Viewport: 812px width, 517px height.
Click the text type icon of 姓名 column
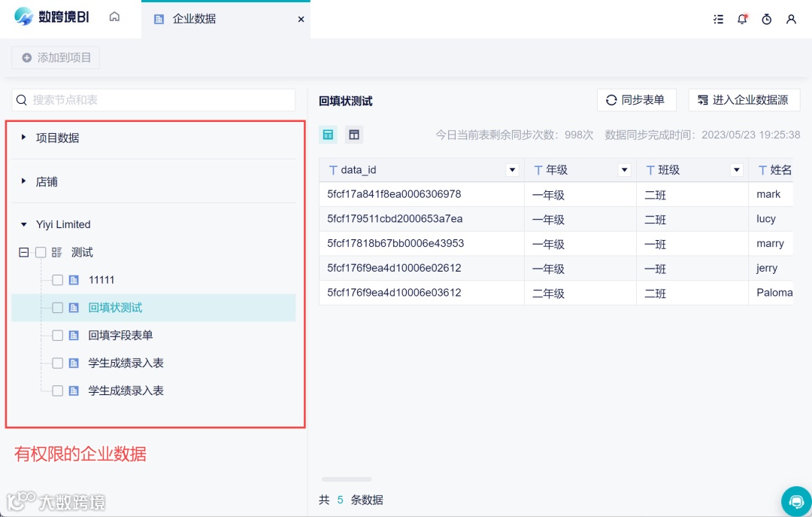pyautogui.click(x=762, y=170)
